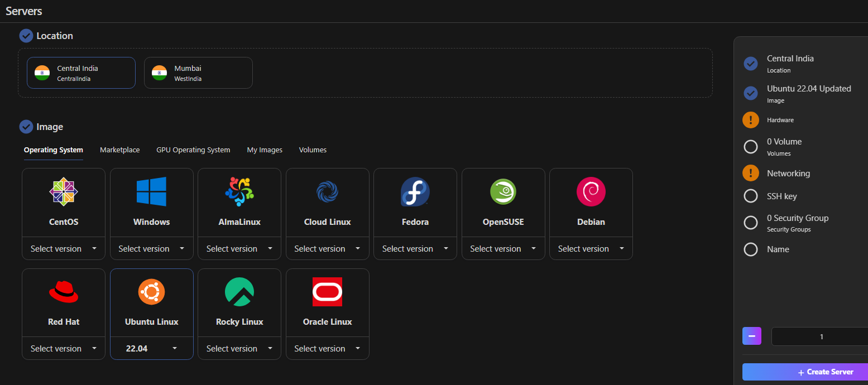Open Cloud Linux Select version dropdown
Viewport: 868px width, 385px height.
tap(327, 249)
